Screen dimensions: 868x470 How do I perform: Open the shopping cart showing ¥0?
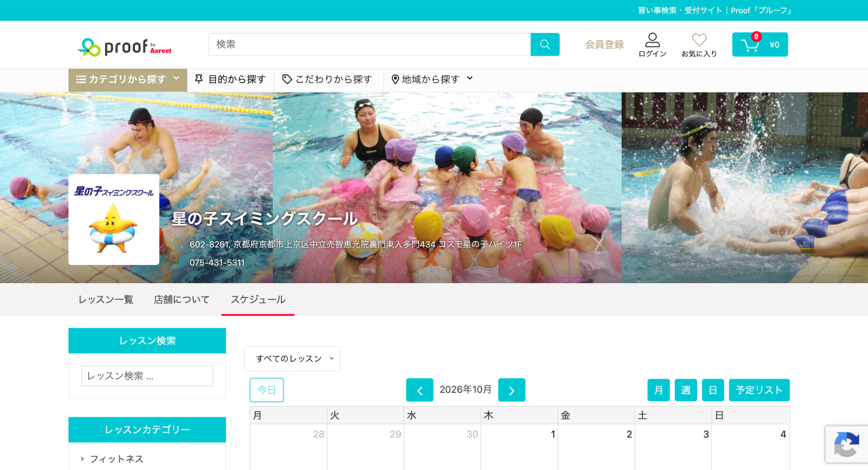[760, 44]
